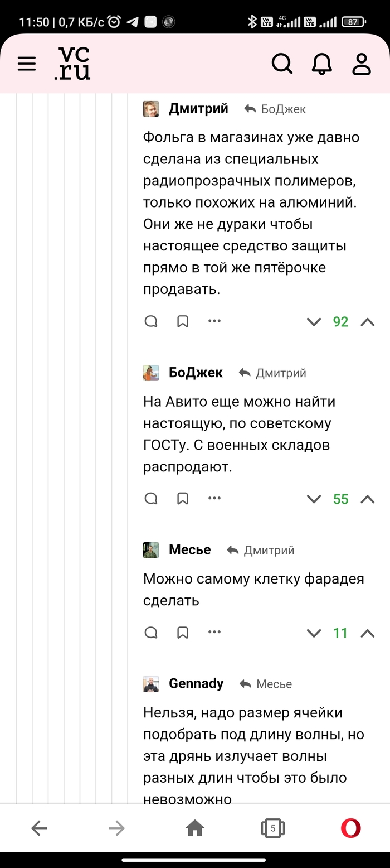Upvote Месье's comment with 11 points
Screen dimensions: 390x868
pyautogui.click(x=368, y=633)
